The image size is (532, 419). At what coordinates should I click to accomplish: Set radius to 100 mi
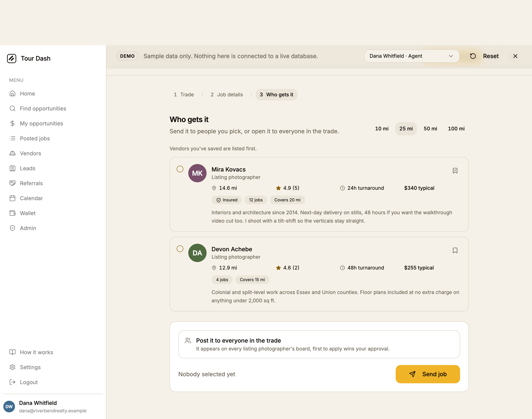(456, 129)
